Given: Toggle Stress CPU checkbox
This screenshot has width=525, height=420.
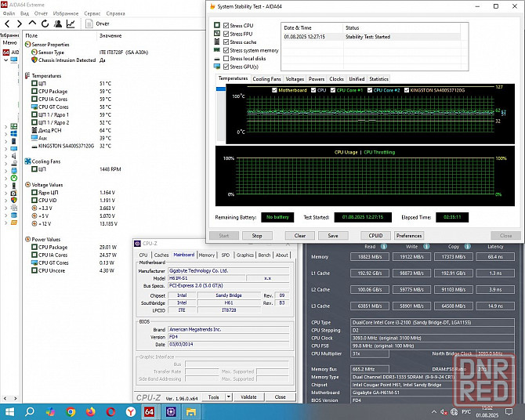Looking at the screenshot, I should 226,25.
